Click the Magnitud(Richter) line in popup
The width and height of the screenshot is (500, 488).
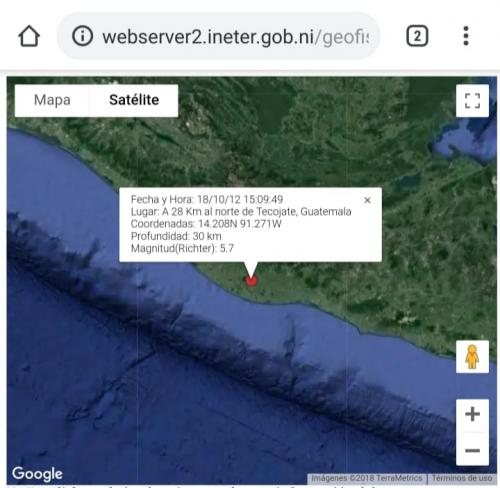coord(182,248)
